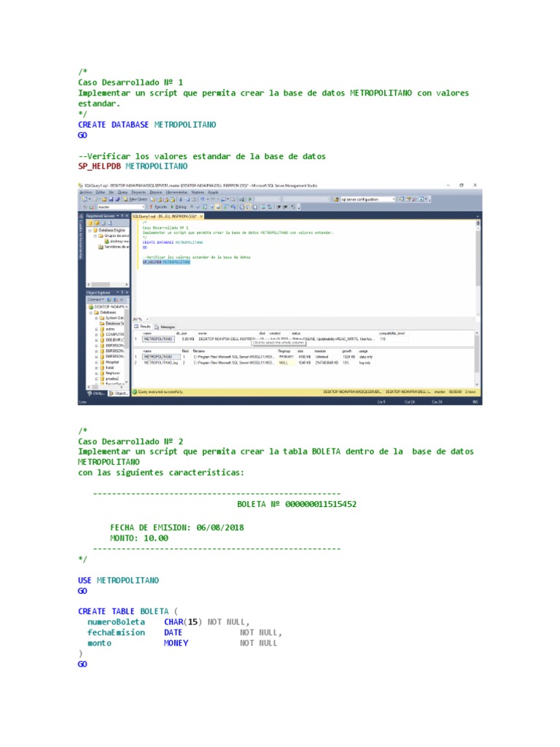Expand the COMPUTRI database node
The image size is (560, 747).
pos(97,334)
